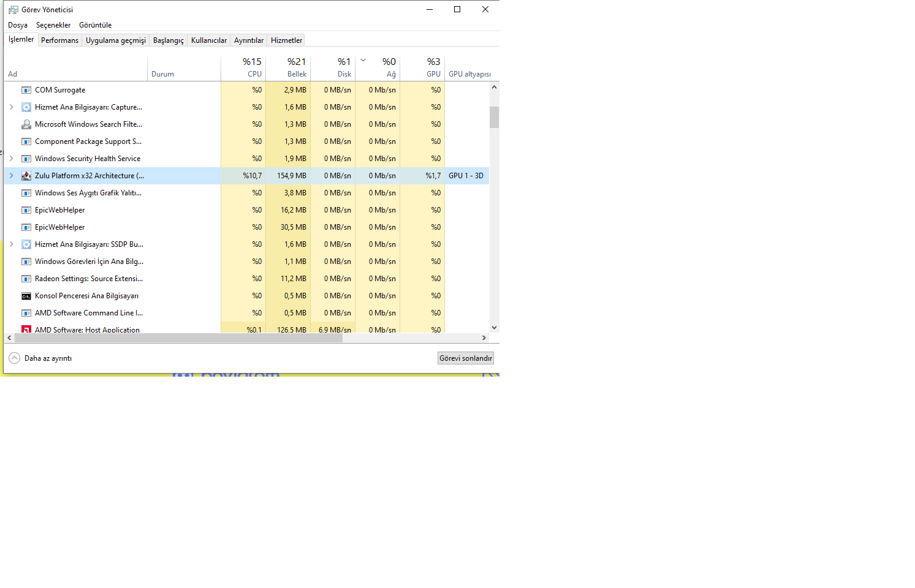Image resolution: width=915 pixels, height=588 pixels.
Task: Open the Seçenekler menu
Action: click(53, 25)
